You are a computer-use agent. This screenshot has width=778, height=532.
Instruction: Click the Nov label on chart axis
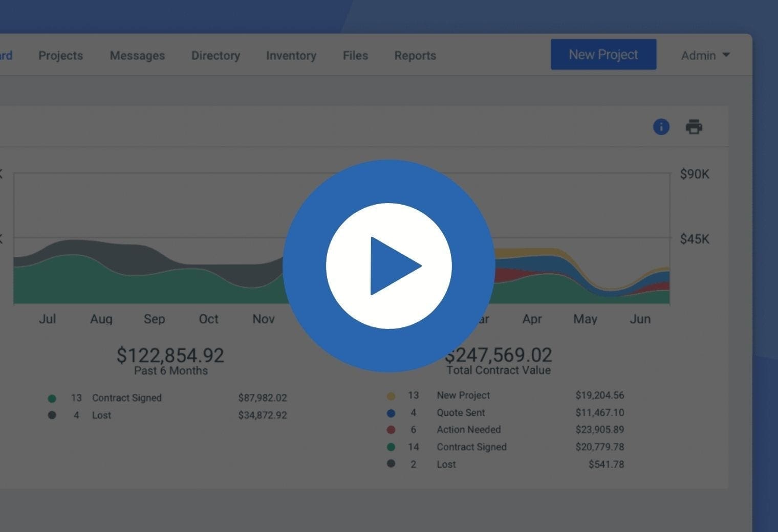(x=264, y=319)
